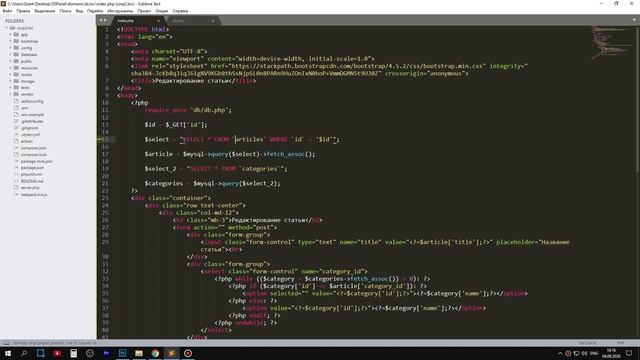Open the .styleci.yml file
640x360 pixels.
click(30, 134)
